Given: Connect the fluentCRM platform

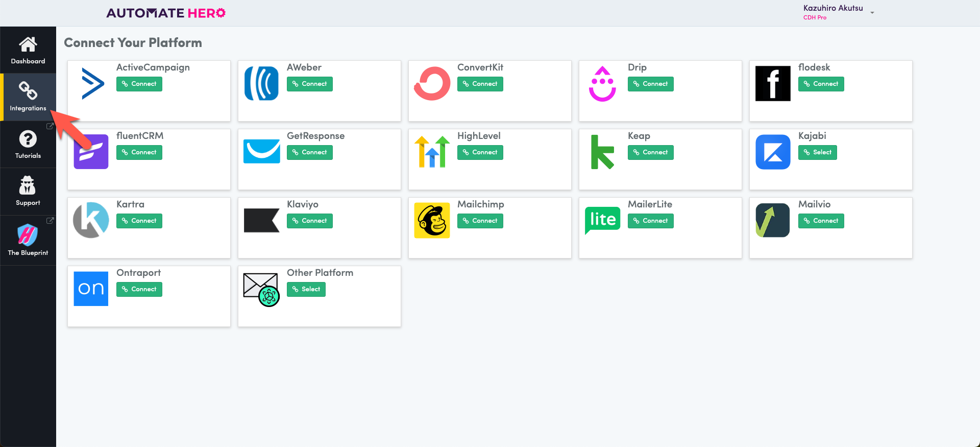Looking at the screenshot, I should [139, 152].
